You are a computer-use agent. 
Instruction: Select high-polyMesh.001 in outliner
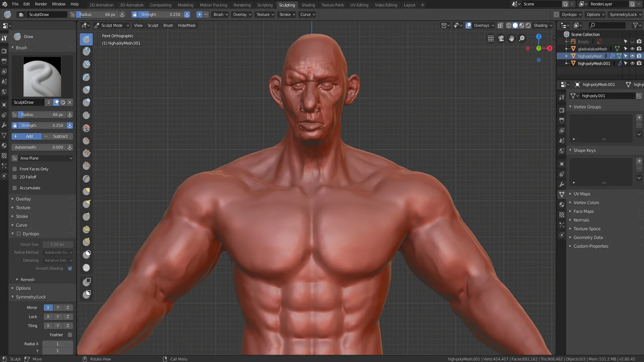pyautogui.click(x=594, y=63)
